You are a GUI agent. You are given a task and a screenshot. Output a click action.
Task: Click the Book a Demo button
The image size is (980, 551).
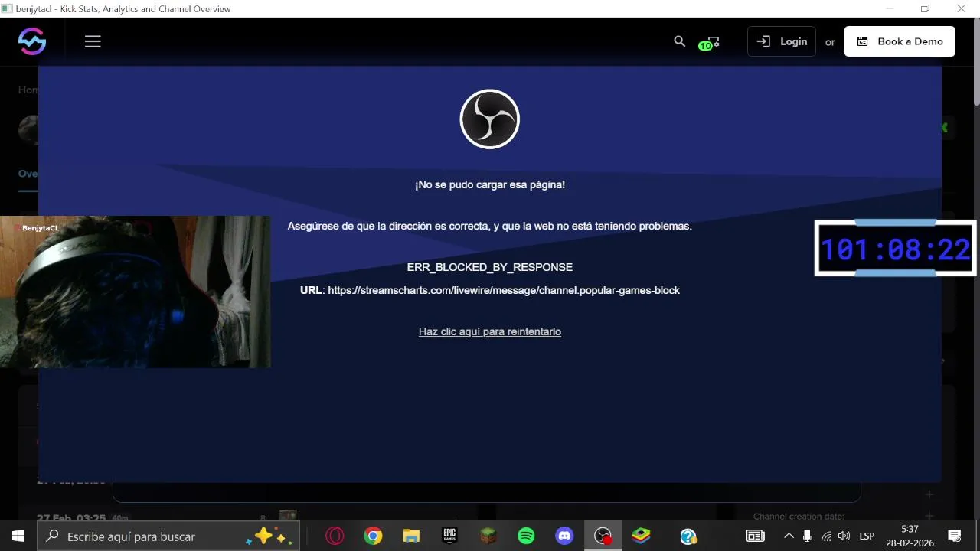pyautogui.click(x=900, y=41)
